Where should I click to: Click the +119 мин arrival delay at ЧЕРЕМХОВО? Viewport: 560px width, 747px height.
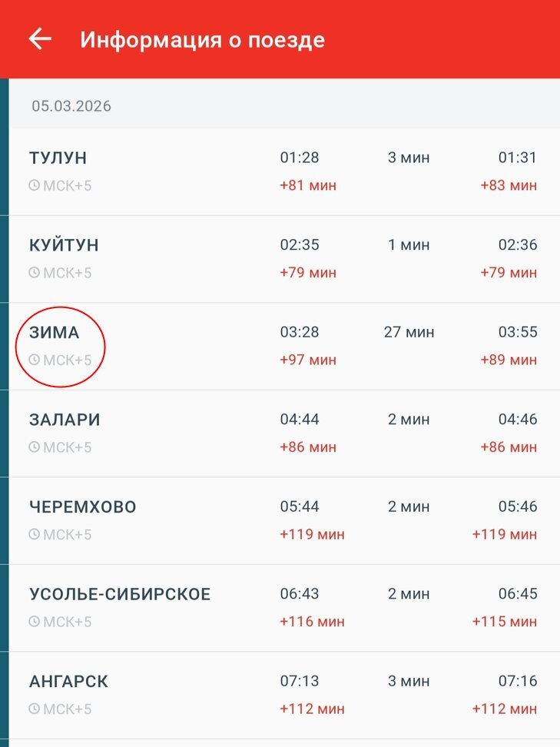coord(312,534)
